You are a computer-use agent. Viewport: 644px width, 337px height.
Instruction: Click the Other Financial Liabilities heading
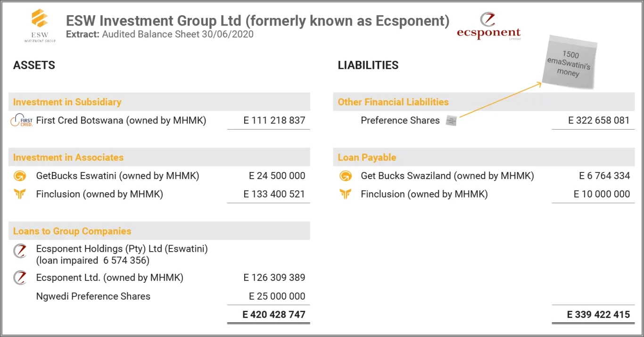pyautogui.click(x=393, y=102)
